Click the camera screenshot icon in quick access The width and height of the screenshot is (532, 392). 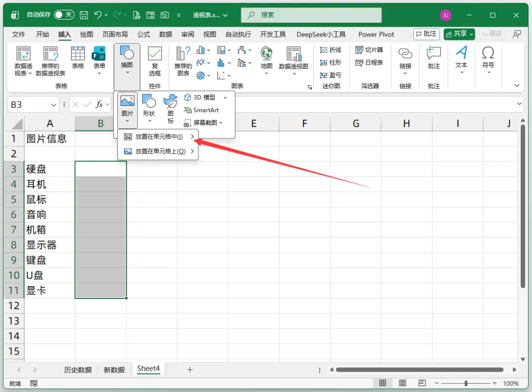[165, 15]
